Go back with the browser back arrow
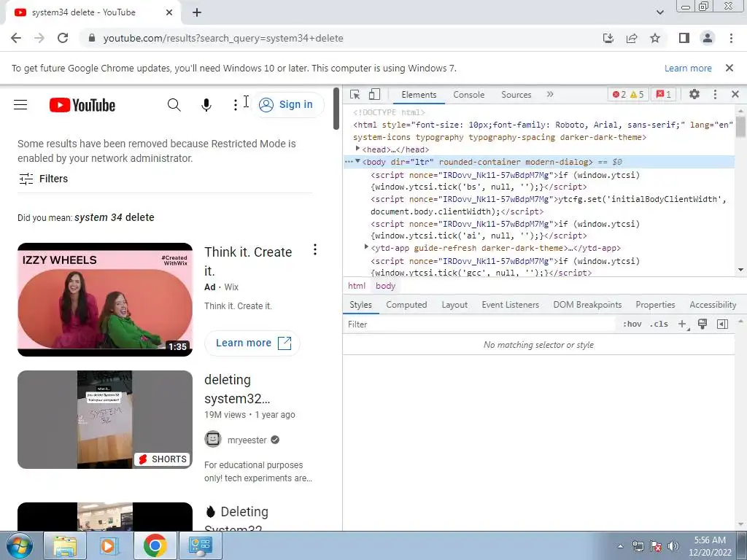Image resolution: width=747 pixels, height=560 pixels. pos(16,38)
